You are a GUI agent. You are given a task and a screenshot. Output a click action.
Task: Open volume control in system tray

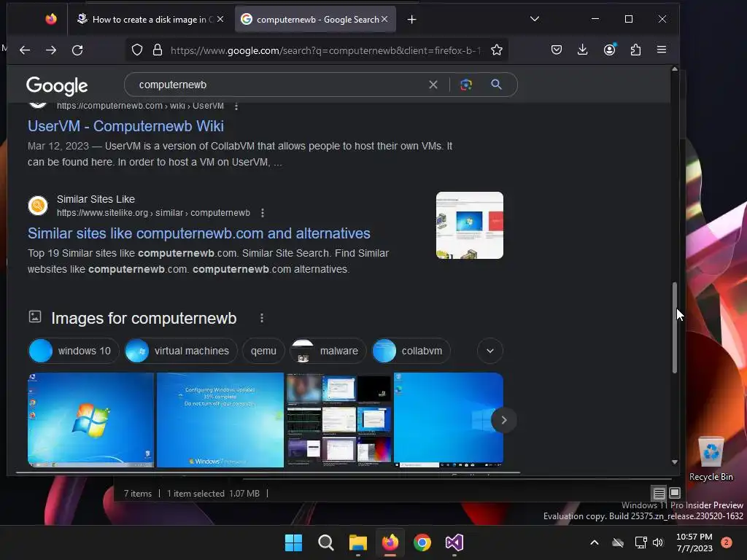659,542
